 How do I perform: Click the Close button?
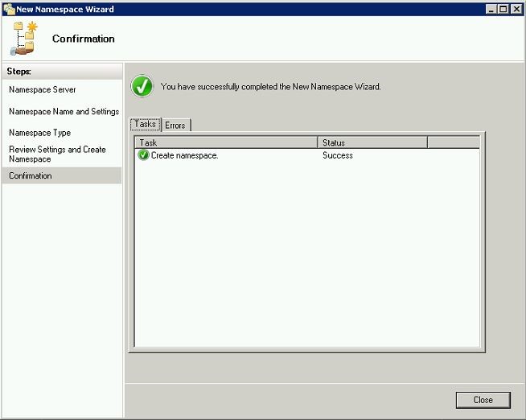click(x=483, y=400)
